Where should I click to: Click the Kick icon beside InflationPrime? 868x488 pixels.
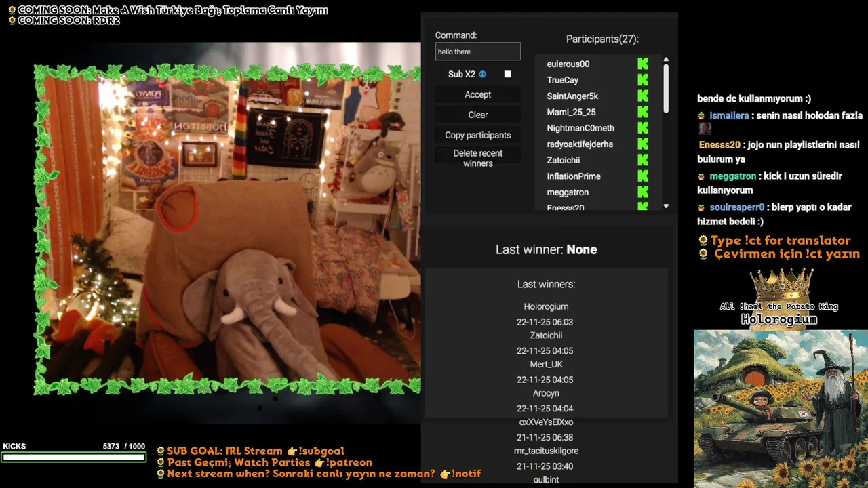point(643,176)
